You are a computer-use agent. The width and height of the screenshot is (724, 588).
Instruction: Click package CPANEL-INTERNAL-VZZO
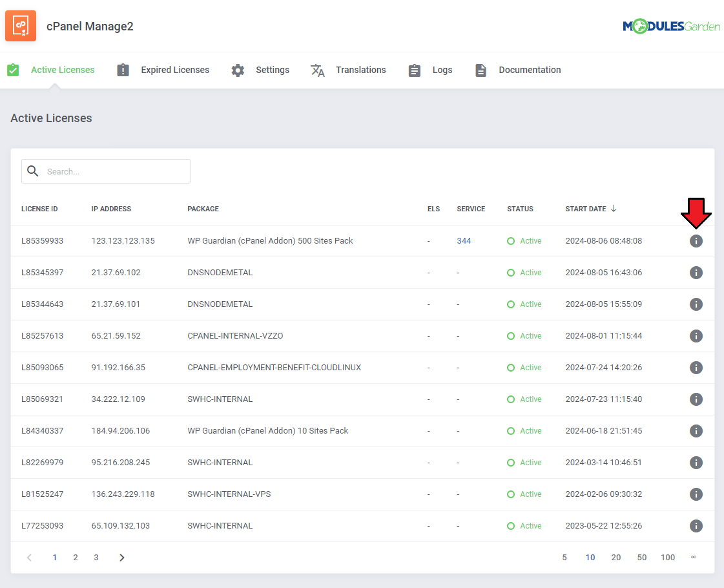tap(235, 336)
